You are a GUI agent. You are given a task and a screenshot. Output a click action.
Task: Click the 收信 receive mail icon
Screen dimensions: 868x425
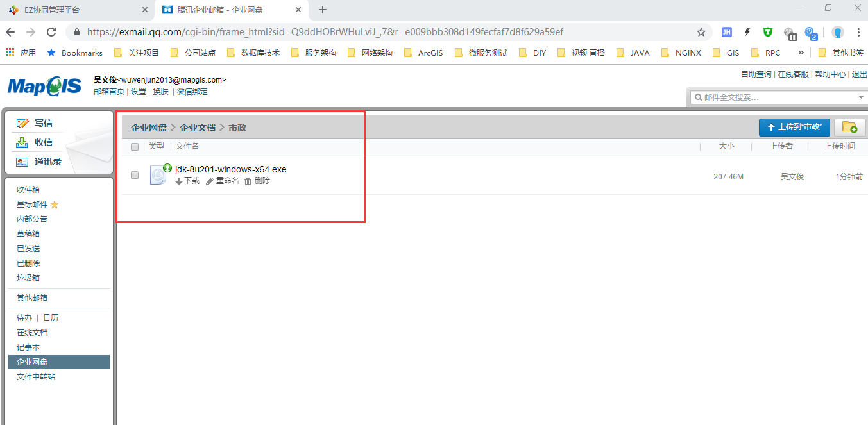[23, 142]
